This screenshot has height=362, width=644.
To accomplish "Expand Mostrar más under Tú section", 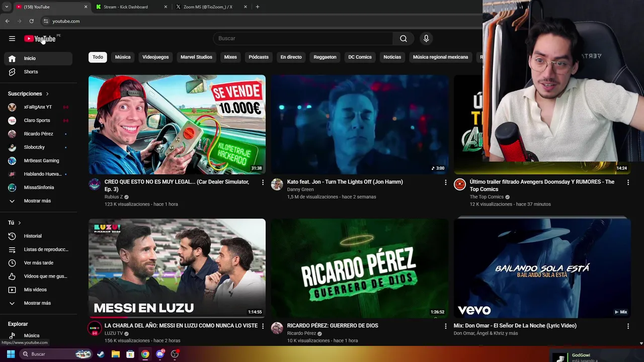I will click(38, 303).
